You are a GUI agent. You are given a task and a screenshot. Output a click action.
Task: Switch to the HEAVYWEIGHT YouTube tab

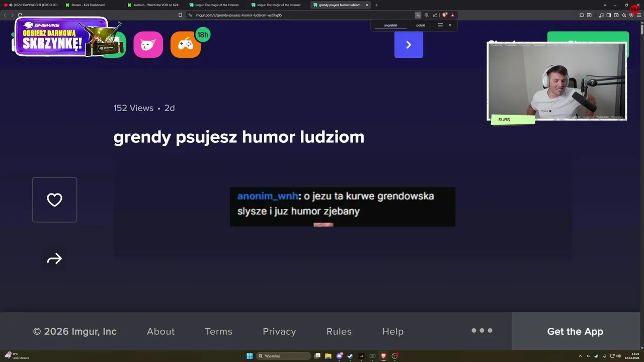point(31,5)
